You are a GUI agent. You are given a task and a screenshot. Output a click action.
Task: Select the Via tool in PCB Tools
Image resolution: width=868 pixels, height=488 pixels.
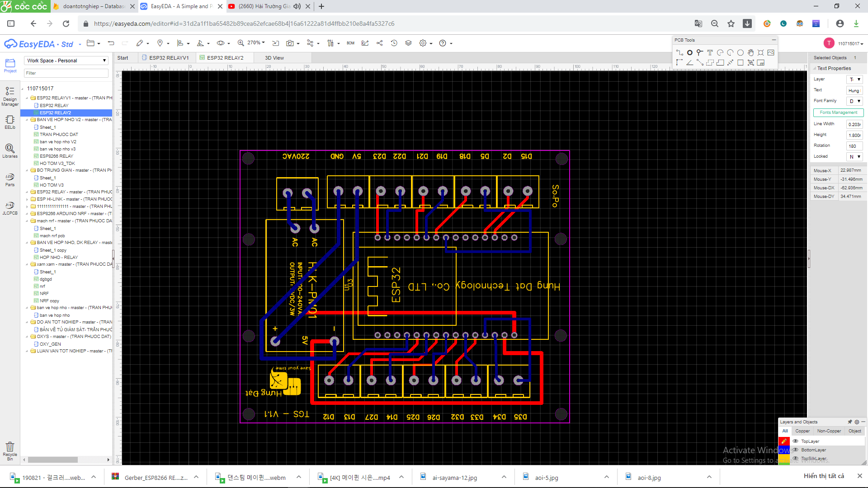click(700, 53)
